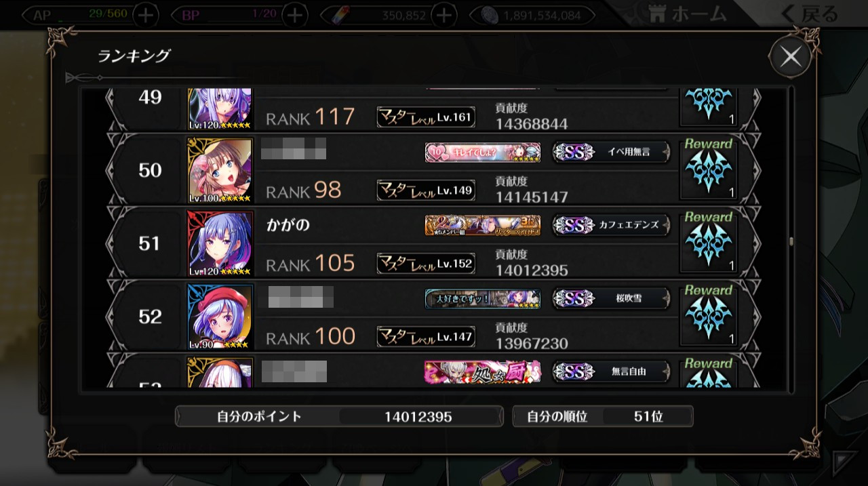Select the かがの player name
This screenshot has height=486, width=868.
pos(288,225)
